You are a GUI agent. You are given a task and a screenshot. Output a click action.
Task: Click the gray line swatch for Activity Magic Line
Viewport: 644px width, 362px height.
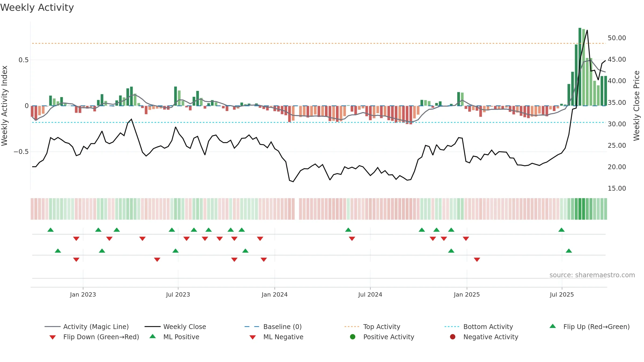pyautogui.click(x=53, y=327)
